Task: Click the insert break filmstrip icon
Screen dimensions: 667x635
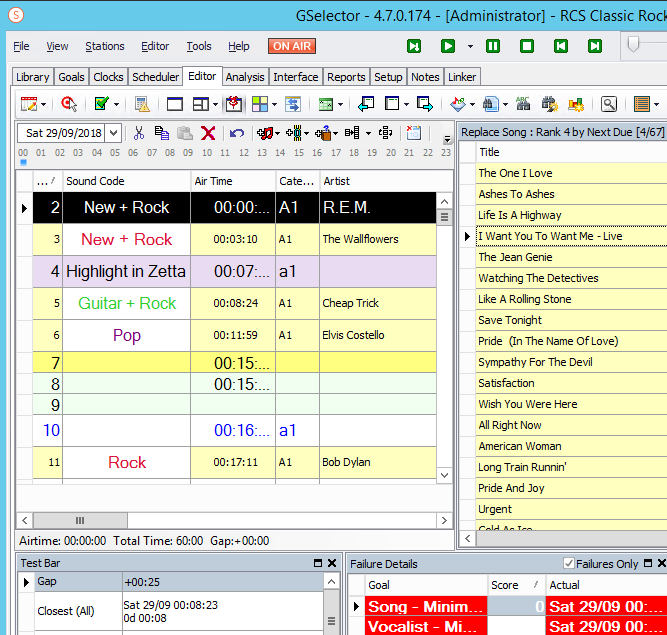Action: tap(294, 133)
